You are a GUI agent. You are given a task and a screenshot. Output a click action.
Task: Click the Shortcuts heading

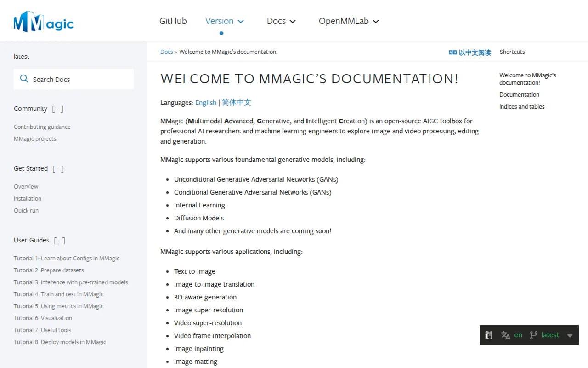point(512,52)
